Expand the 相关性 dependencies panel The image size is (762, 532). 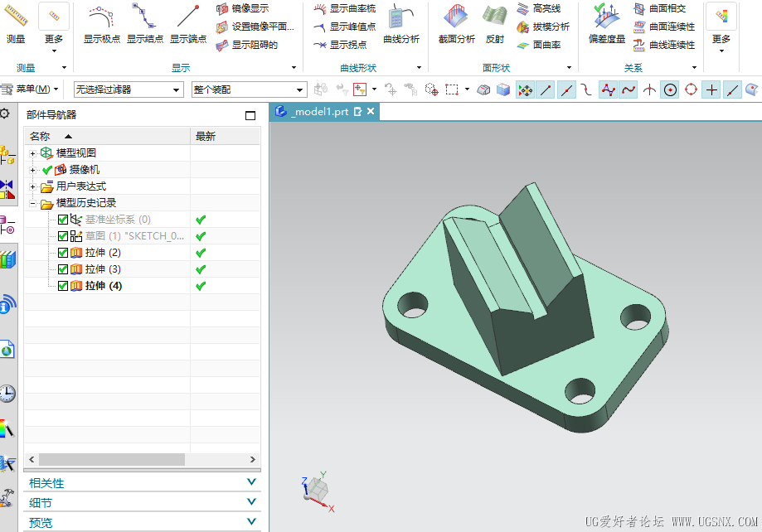point(142,483)
